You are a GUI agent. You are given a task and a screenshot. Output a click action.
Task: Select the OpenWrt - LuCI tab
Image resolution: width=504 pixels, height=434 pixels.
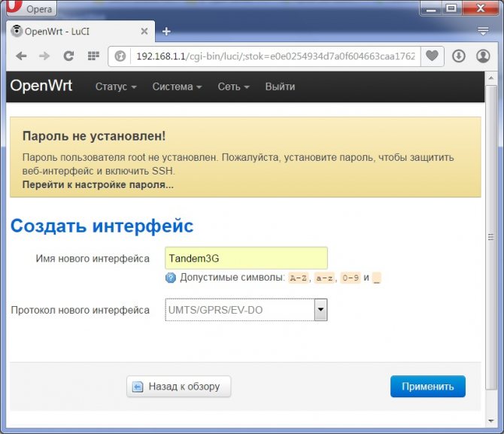click(80, 31)
